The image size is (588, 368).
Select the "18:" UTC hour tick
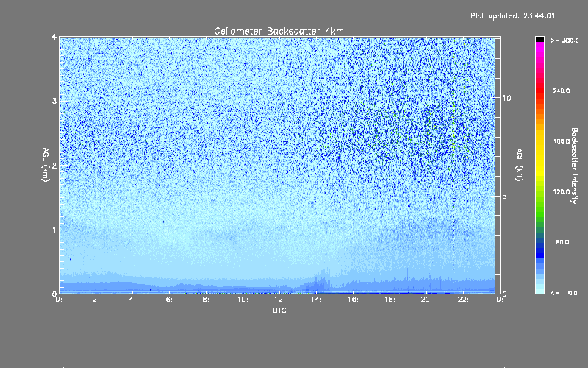pos(390,300)
